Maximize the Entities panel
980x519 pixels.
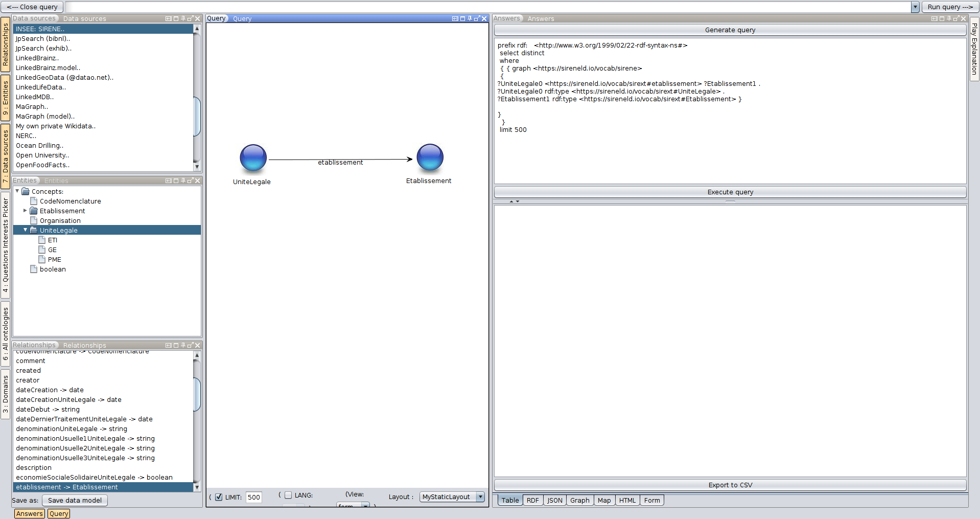[176, 180]
